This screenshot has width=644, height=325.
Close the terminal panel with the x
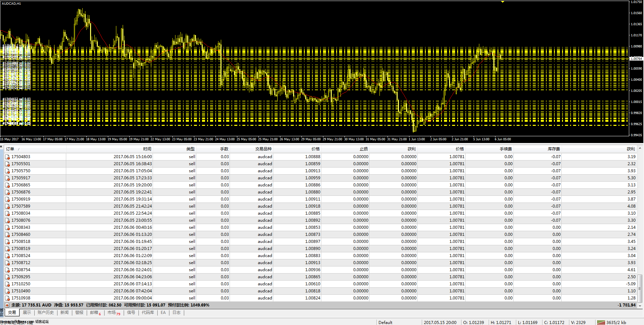(1, 146)
